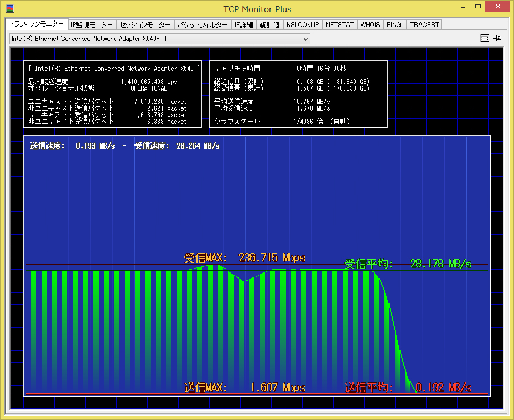Open the TRACERT tab
Image resolution: width=514 pixels, height=420 pixels.
(424, 25)
